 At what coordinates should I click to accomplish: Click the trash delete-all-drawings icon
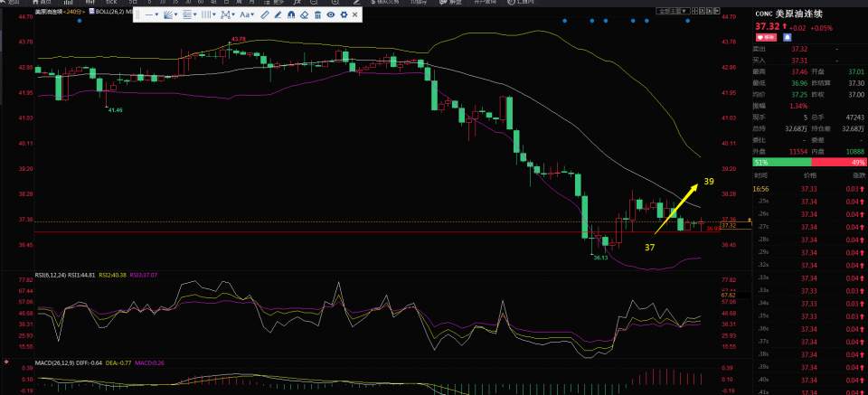click(x=317, y=14)
